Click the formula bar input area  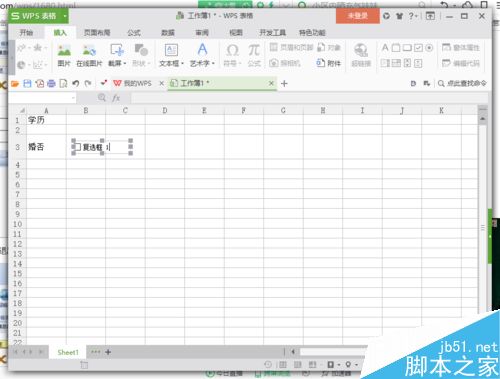(309, 98)
